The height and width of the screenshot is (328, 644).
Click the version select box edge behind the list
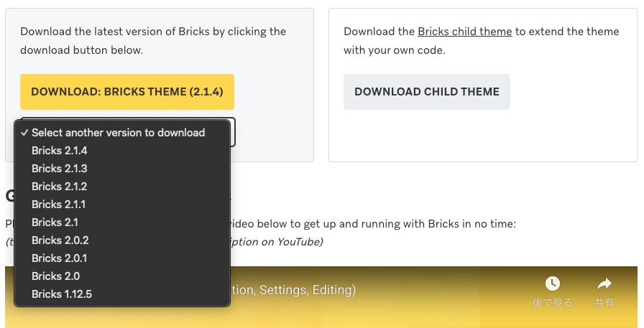click(233, 132)
